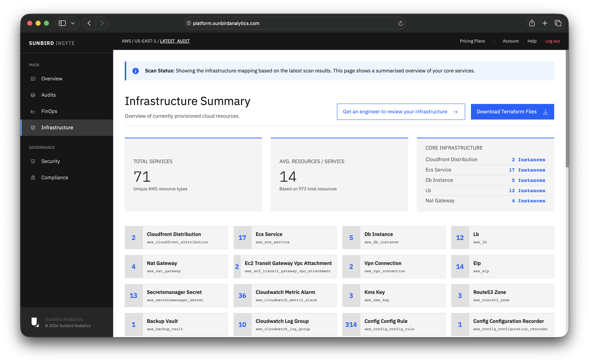
Task: Toggle the Safari sidebar icon
Action: pos(62,23)
